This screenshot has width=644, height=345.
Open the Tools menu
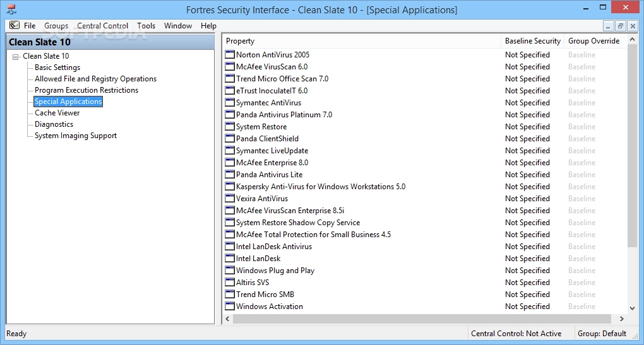pos(146,25)
